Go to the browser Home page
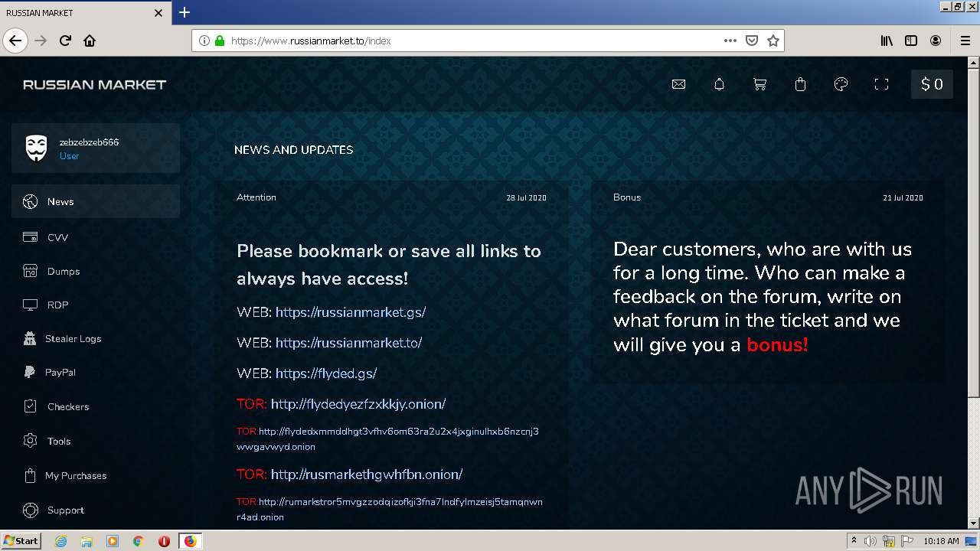980x551 pixels. pyautogui.click(x=90, y=41)
